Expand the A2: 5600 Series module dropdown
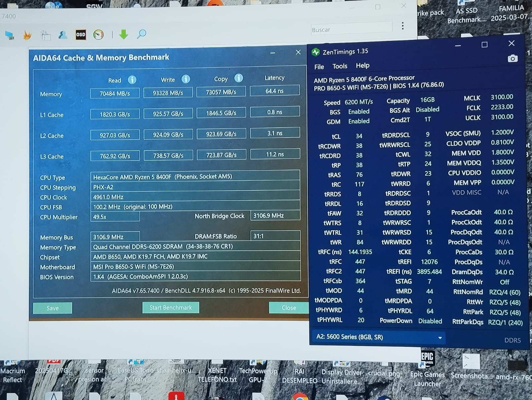 pyautogui.click(x=379, y=337)
